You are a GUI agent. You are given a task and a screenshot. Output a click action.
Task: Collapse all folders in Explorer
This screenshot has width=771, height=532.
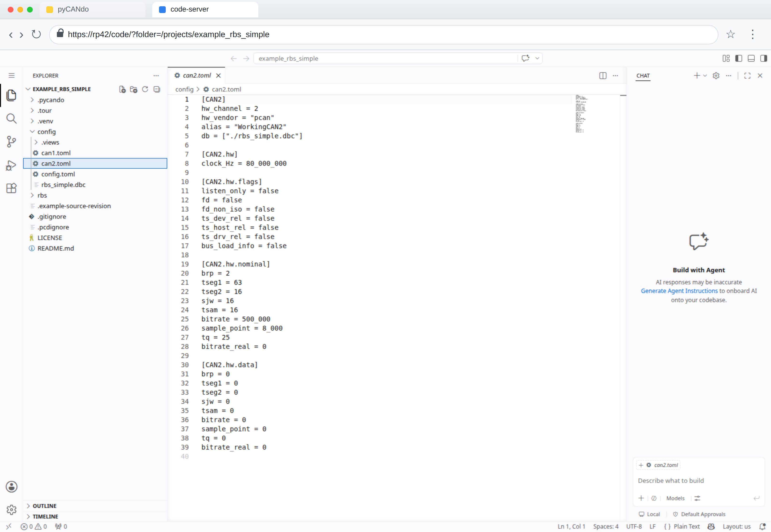tap(157, 89)
